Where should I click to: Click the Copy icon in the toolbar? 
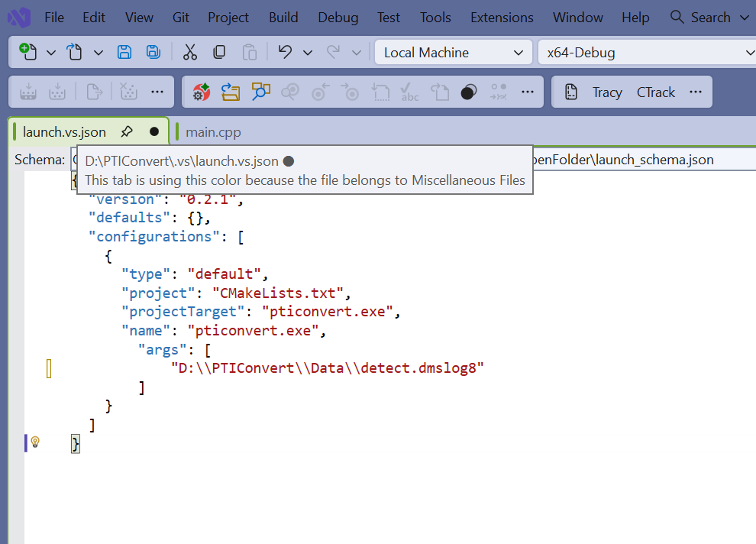[x=219, y=52]
